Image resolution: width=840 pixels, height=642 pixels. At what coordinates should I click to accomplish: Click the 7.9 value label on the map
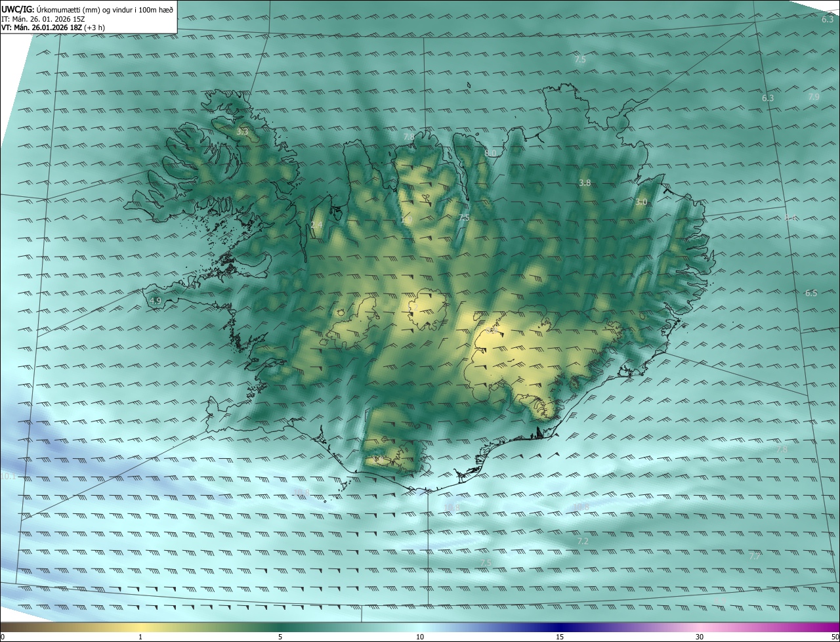pyautogui.click(x=813, y=96)
